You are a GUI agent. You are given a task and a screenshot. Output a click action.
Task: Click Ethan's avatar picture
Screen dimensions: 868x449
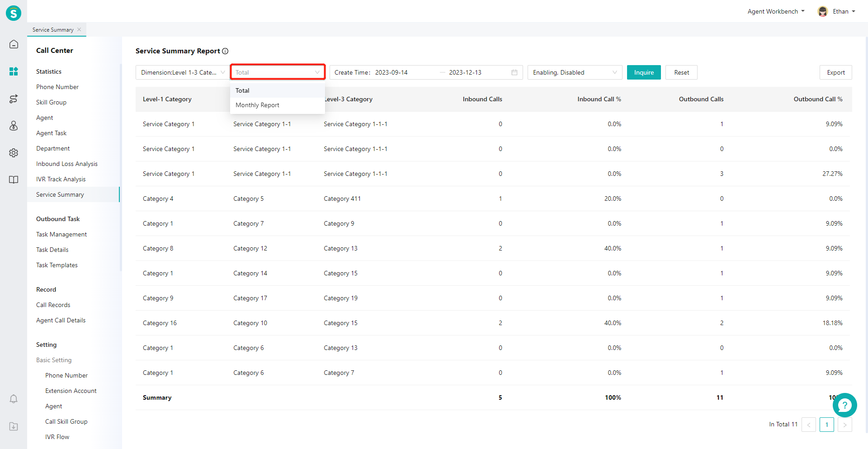(x=823, y=11)
